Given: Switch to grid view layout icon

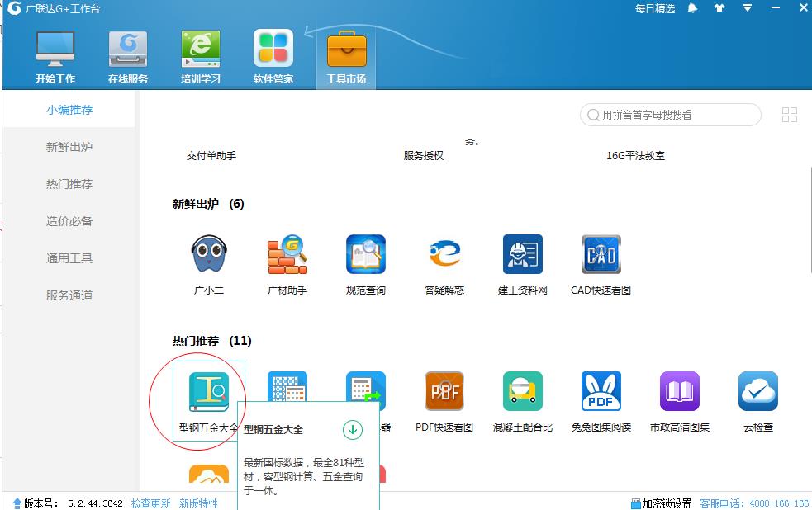Looking at the screenshot, I should coord(789,115).
